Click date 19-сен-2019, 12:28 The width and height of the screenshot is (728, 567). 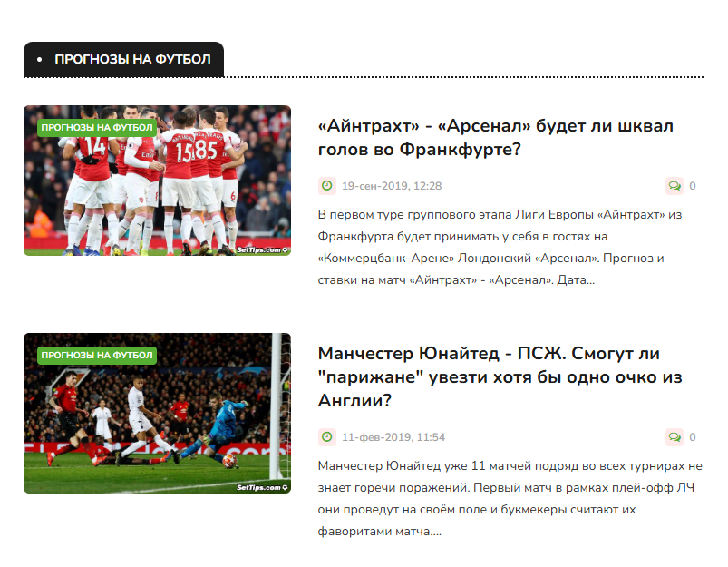coord(392,186)
